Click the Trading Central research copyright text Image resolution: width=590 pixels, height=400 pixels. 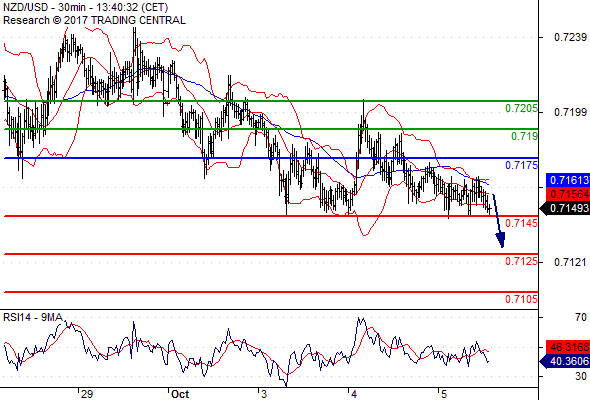pyautogui.click(x=94, y=20)
